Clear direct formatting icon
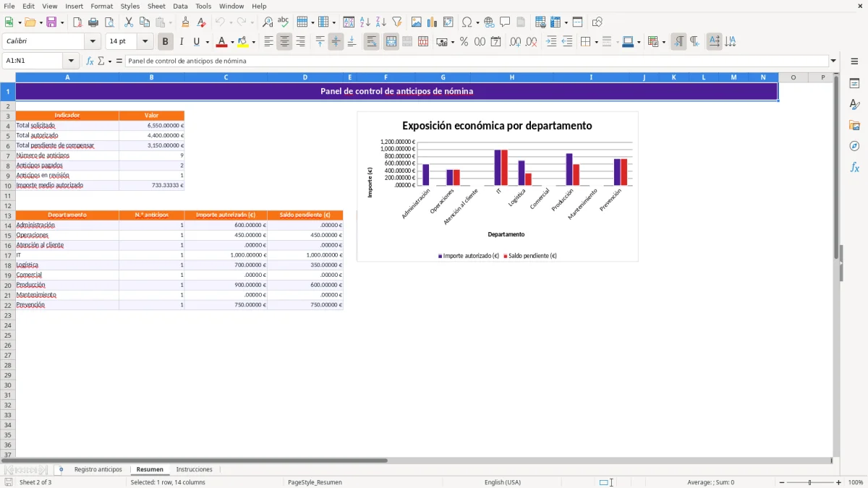868x488 pixels. [x=201, y=22]
